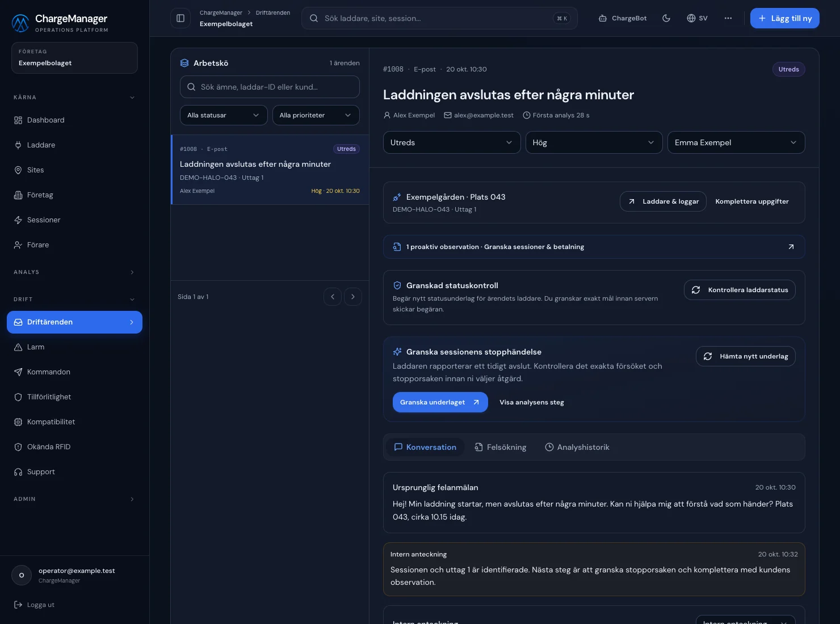Toggle the sidebar panel icon
Image resolution: width=840 pixels, height=624 pixels.
pos(180,18)
